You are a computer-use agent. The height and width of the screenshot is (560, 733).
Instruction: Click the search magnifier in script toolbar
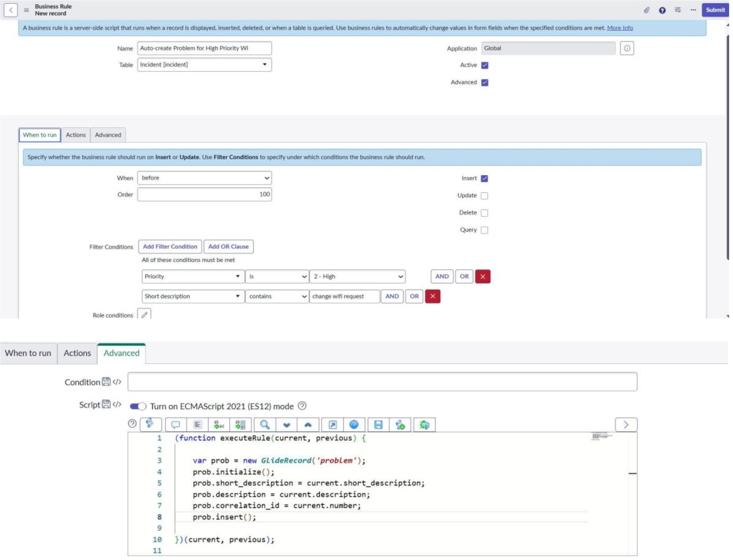[x=265, y=424]
